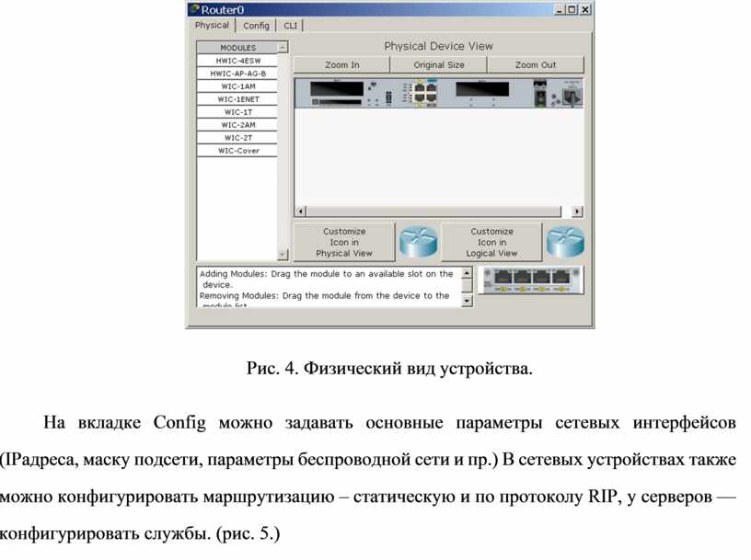
Task: Select the HWIC-4ESW module
Action: click(x=237, y=60)
